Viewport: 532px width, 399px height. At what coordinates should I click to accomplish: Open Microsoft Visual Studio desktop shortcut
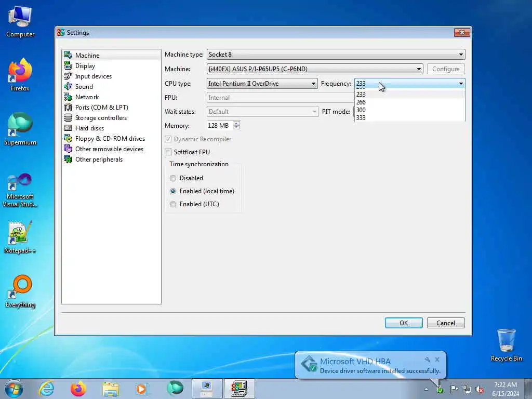[x=20, y=190]
